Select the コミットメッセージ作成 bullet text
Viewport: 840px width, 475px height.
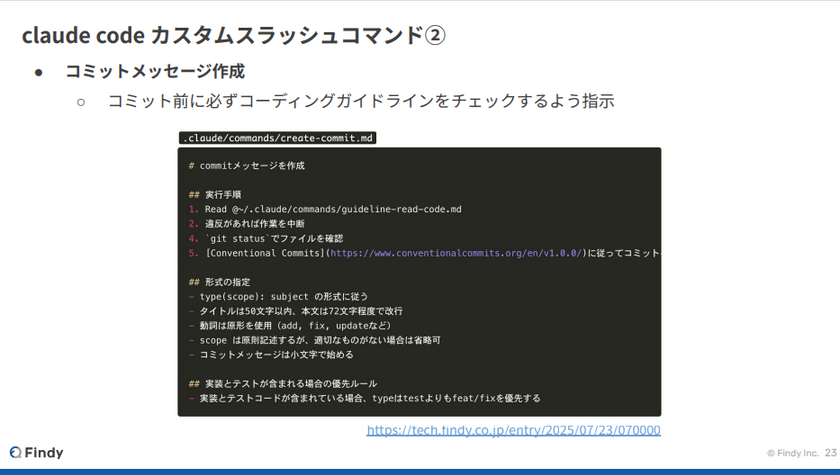click(x=155, y=72)
